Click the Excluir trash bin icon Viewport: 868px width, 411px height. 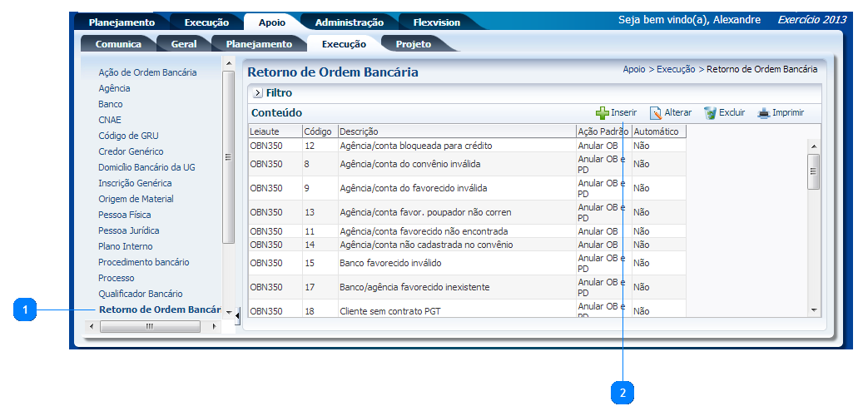710,113
